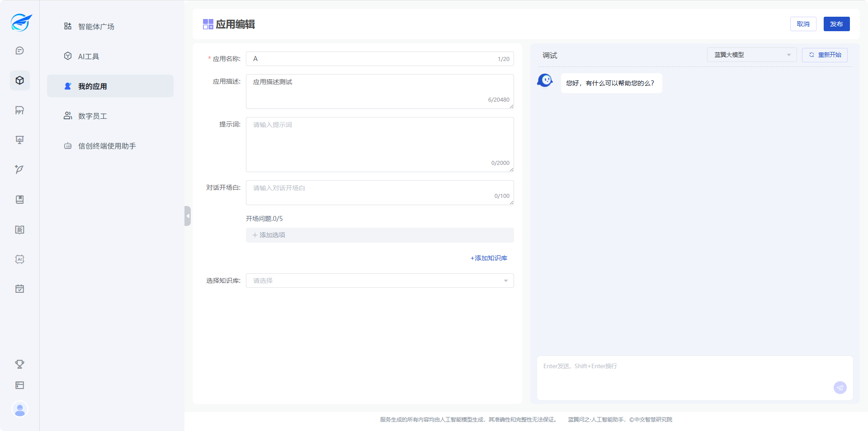Click the 发布 publish button

pyautogui.click(x=837, y=24)
